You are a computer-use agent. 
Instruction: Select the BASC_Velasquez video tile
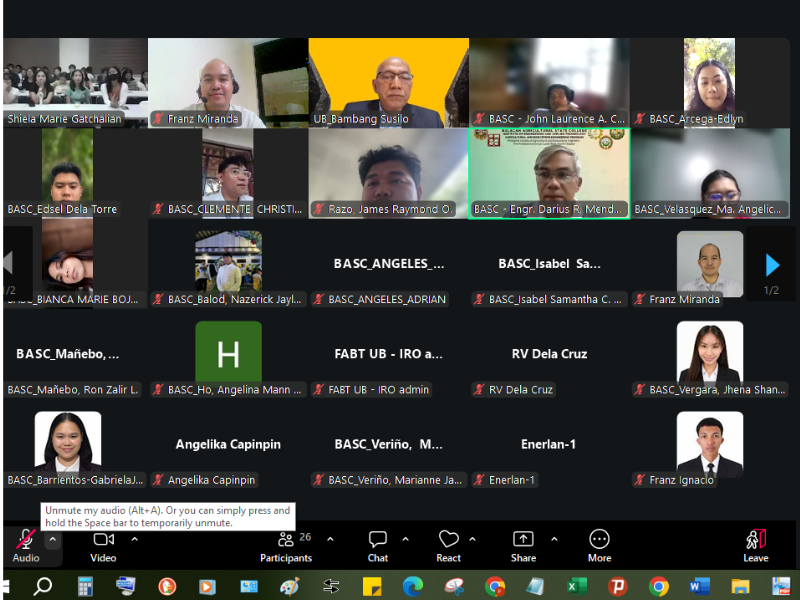pos(710,173)
